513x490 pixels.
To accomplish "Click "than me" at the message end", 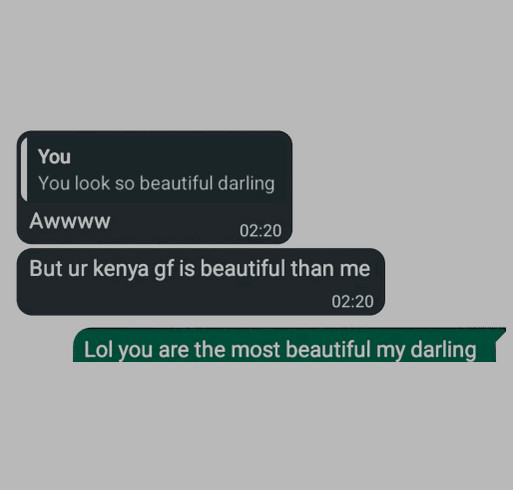I will point(330,269).
